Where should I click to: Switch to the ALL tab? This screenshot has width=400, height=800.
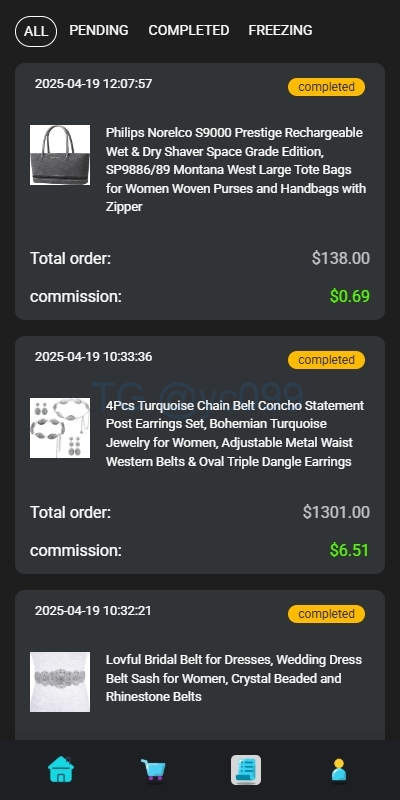pyautogui.click(x=36, y=31)
